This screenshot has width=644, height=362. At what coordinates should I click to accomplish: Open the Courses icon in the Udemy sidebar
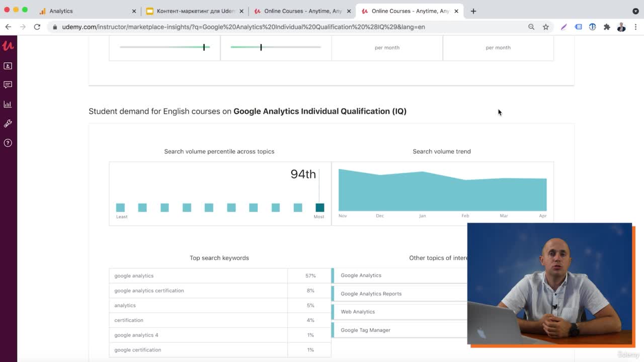tap(8, 66)
